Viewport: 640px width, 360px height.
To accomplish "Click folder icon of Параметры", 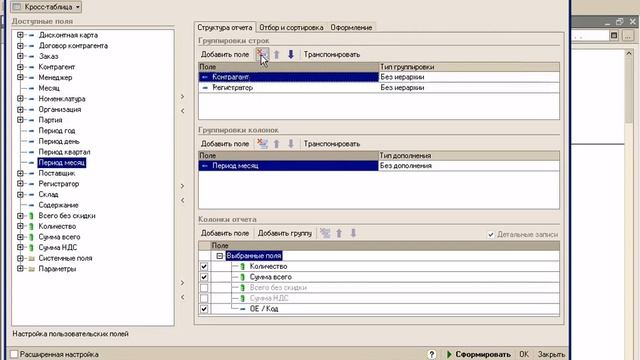I will pos(31,269).
